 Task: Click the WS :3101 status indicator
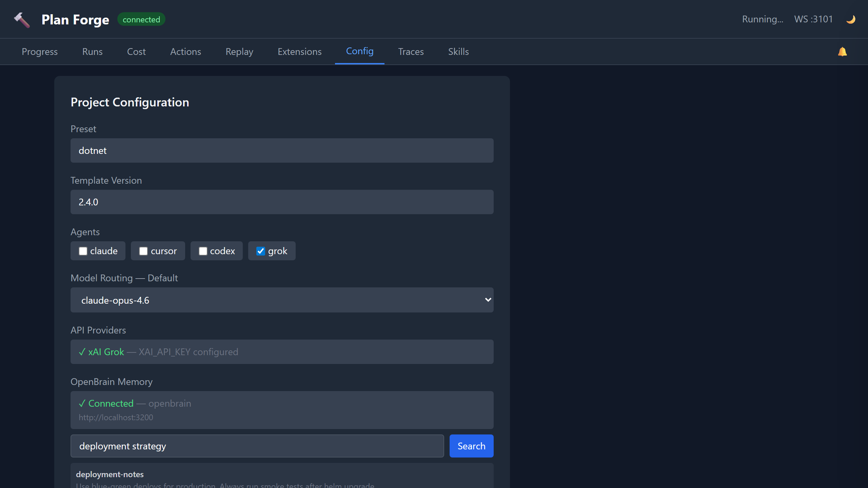[813, 19]
